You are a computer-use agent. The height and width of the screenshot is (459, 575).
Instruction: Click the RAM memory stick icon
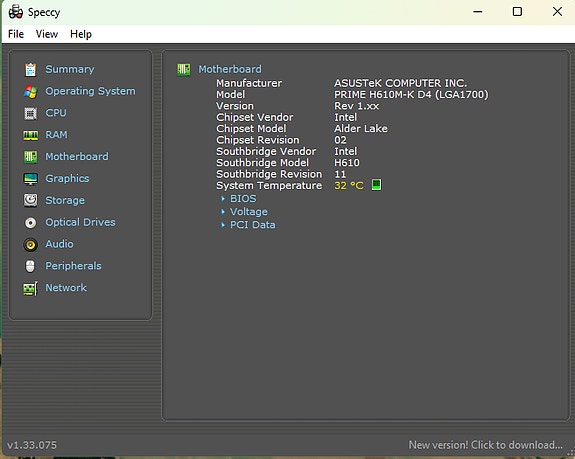pyautogui.click(x=30, y=135)
